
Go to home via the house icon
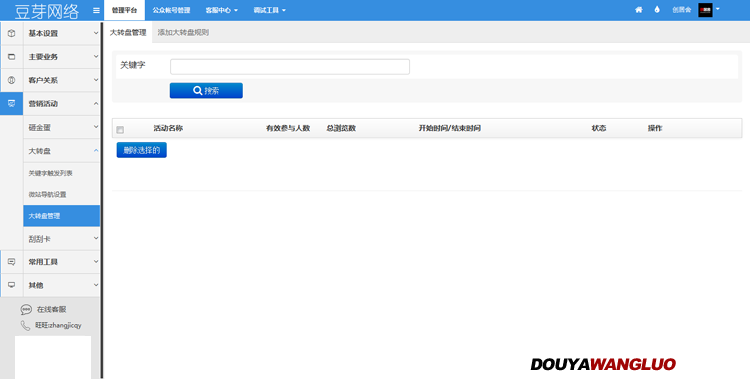point(639,10)
